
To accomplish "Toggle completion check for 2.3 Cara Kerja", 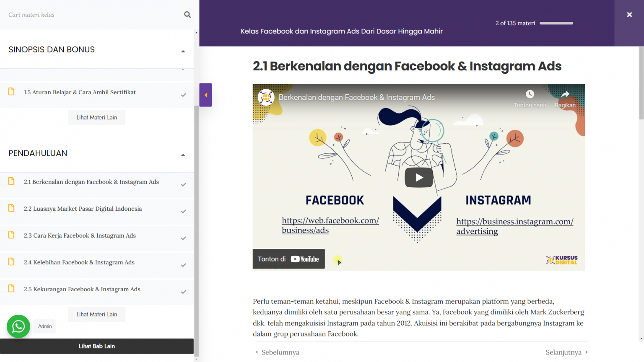I will coord(183,238).
